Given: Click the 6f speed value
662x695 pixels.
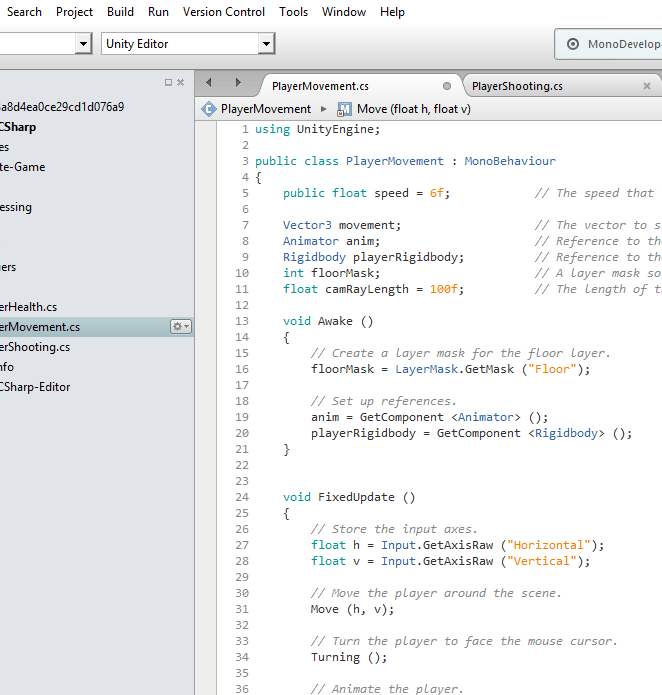Looking at the screenshot, I should (436, 193).
